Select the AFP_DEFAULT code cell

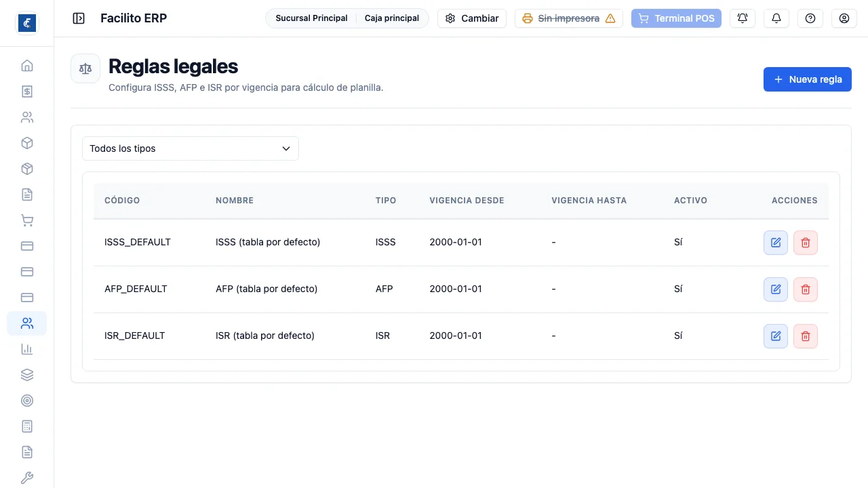(x=136, y=289)
